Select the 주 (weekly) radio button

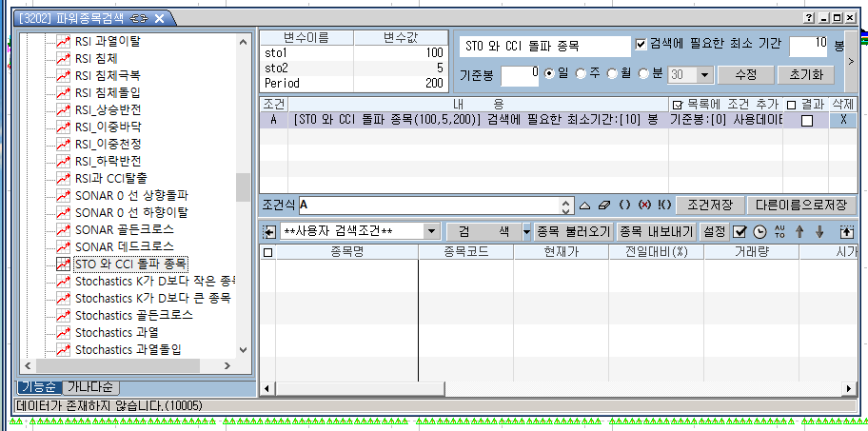[582, 74]
